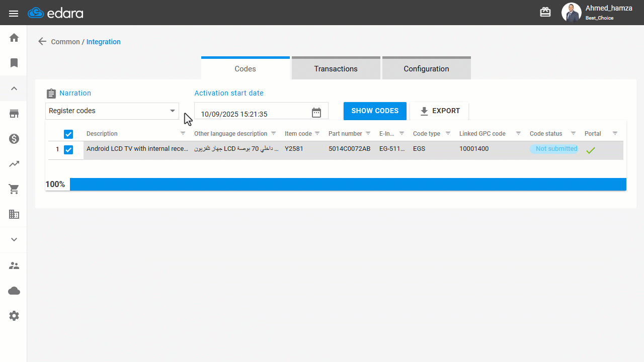
Task: Open the calendar date picker
Action: tap(316, 113)
